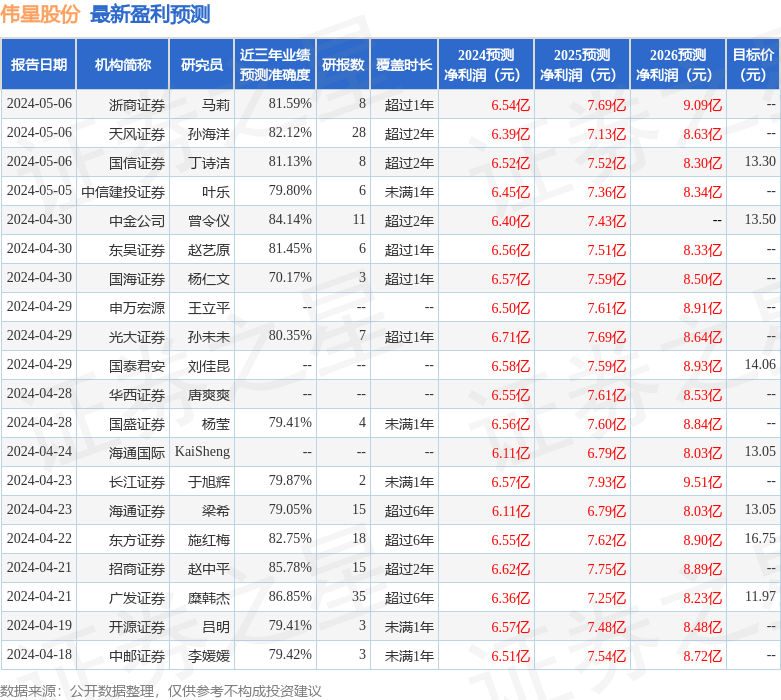Click the 近三年业绩预测准确度 column header
The width and height of the screenshot is (781, 700).
275,65
